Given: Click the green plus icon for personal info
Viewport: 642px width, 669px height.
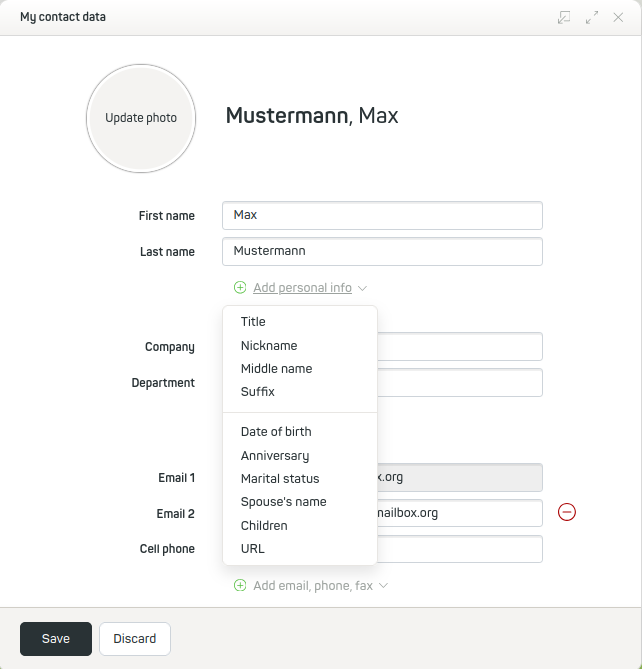Looking at the screenshot, I should (240, 288).
